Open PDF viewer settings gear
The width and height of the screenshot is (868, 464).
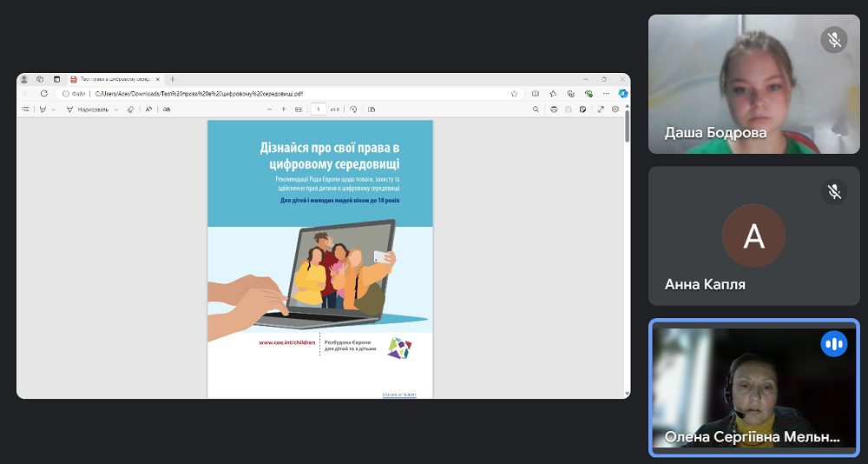615,109
